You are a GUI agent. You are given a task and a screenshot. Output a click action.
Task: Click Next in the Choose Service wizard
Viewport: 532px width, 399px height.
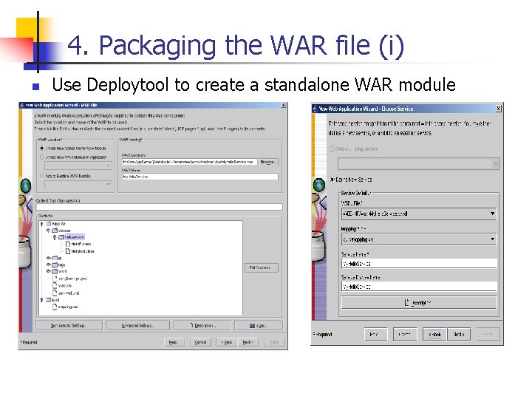459,335
